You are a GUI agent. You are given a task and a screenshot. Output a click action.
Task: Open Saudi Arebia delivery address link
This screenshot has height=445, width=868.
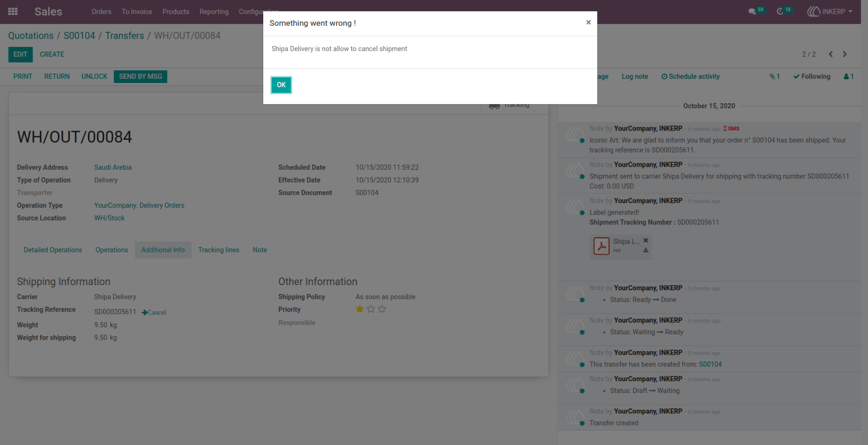113,168
